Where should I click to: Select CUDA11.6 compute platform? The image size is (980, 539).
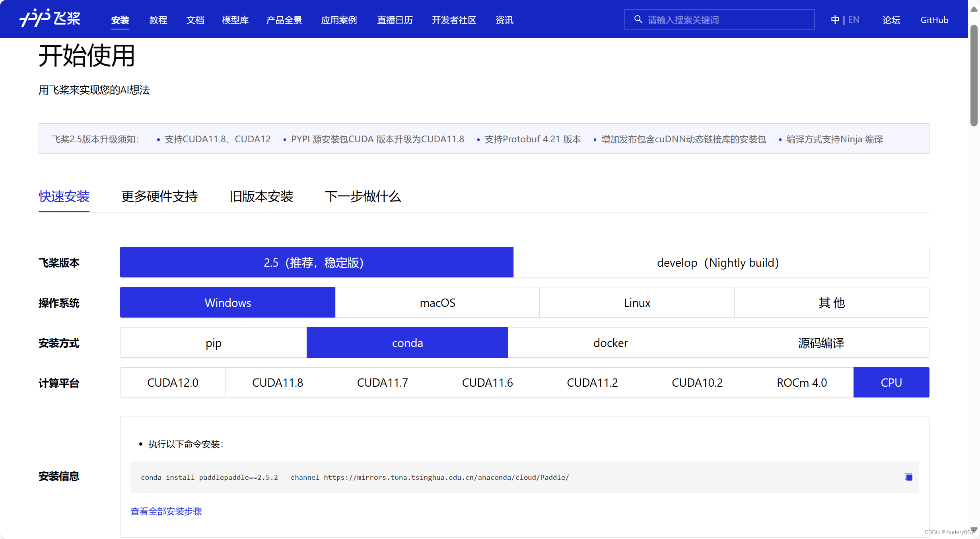point(487,382)
